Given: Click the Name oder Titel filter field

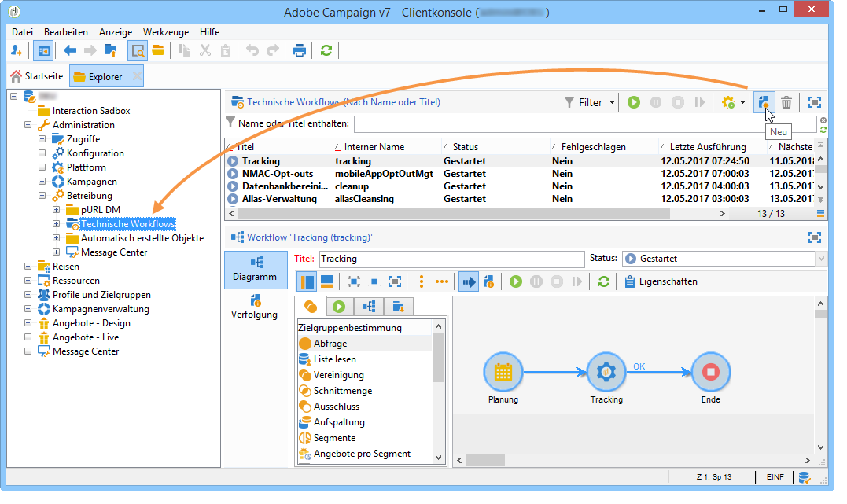Looking at the screenshot, I should (x=585, y=123).
